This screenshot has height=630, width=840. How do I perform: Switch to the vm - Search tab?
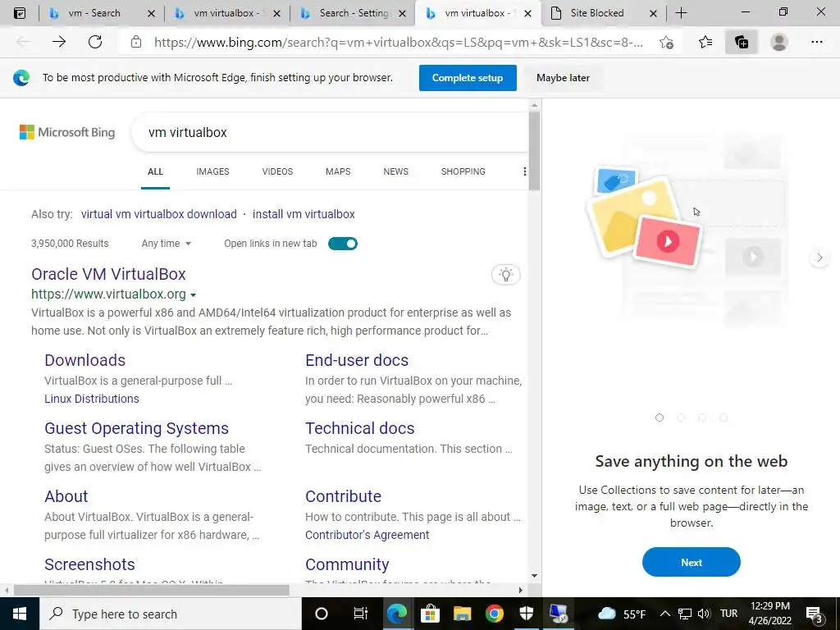(x=94, y=13)
